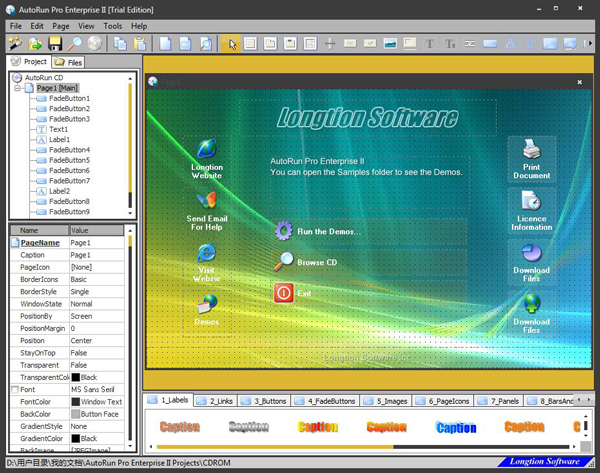Click the AutoRun CD root node
This screenshot has height=473, width=600.
pos(44,78)
